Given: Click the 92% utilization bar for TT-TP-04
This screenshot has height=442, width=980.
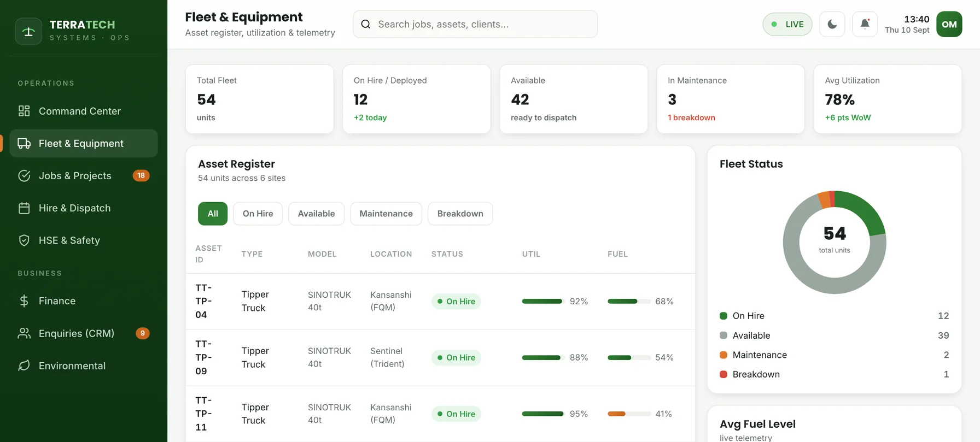Looking at the screenshot, I should click(543, 301).
